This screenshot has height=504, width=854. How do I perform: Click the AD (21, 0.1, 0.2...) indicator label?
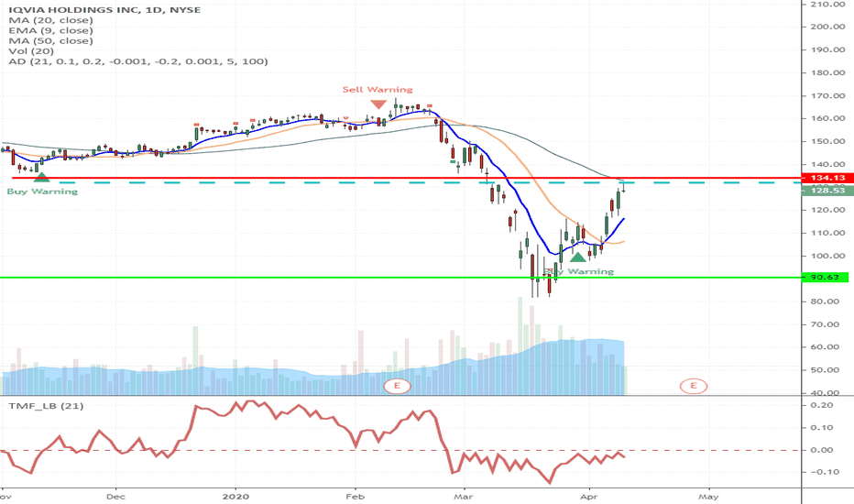[138, 61]
